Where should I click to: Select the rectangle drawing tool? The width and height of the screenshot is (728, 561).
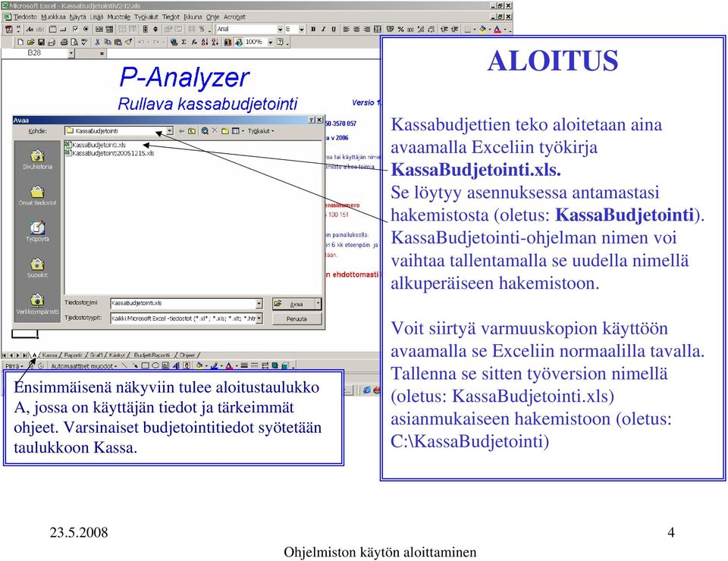click(146, 365)
